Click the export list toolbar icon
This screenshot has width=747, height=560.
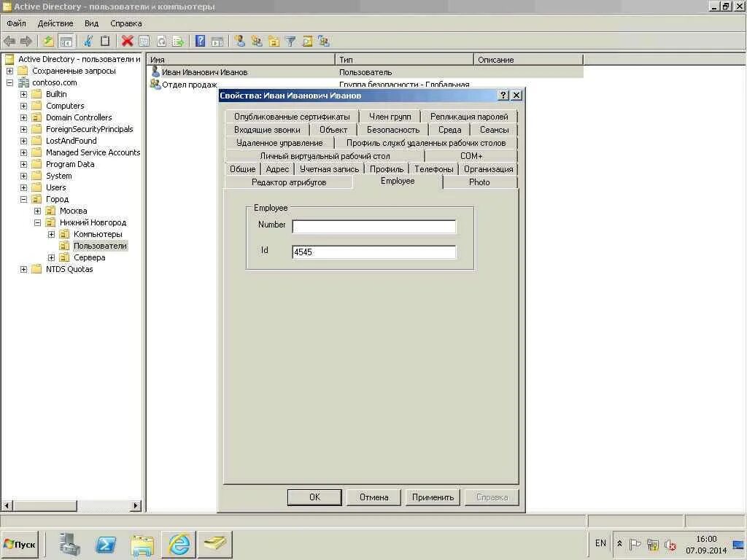[179, 41]
